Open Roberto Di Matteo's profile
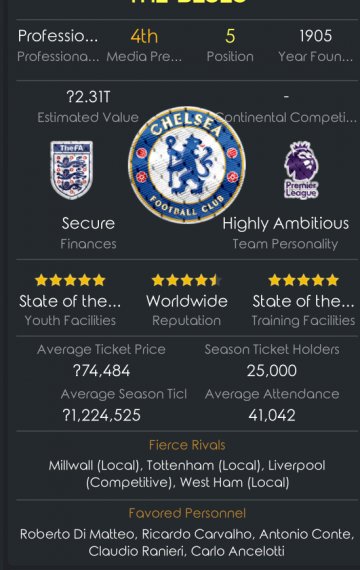 click(77, 534)
